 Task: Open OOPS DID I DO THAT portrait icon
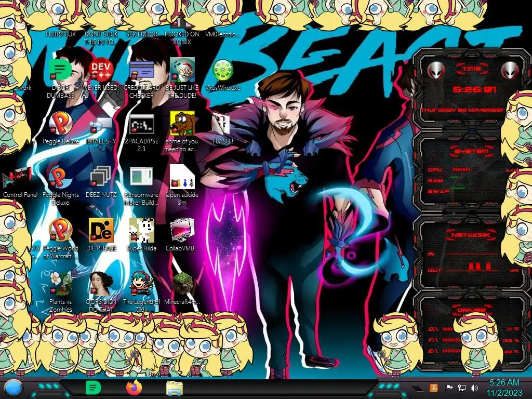101,284
